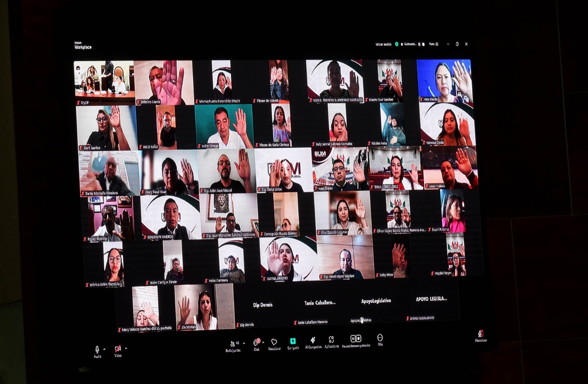This screenshot has width=588, height=384.
Task: Click Pausar/detener grabación in the toolbar
Action: click(356, 339)
